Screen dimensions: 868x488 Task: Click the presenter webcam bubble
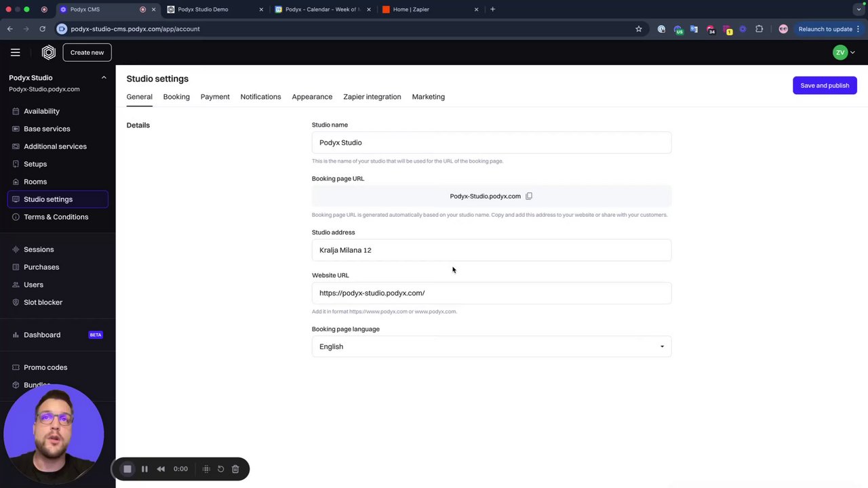54,435
